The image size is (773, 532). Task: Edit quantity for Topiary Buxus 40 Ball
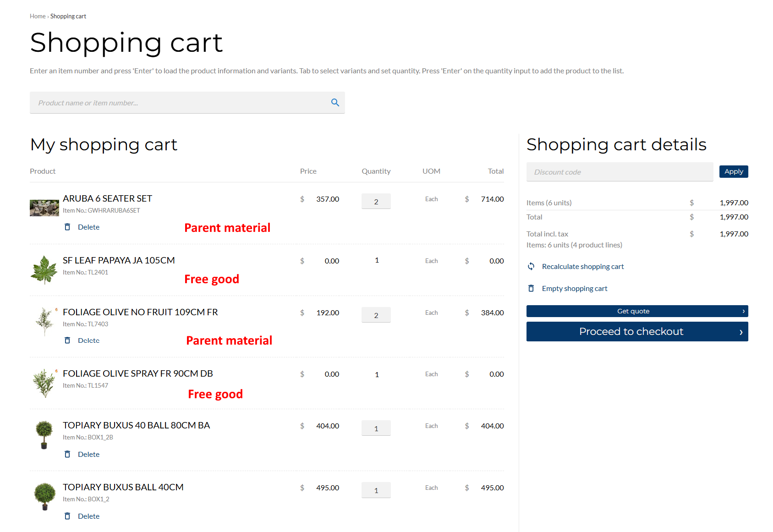[x=376, y=428]
